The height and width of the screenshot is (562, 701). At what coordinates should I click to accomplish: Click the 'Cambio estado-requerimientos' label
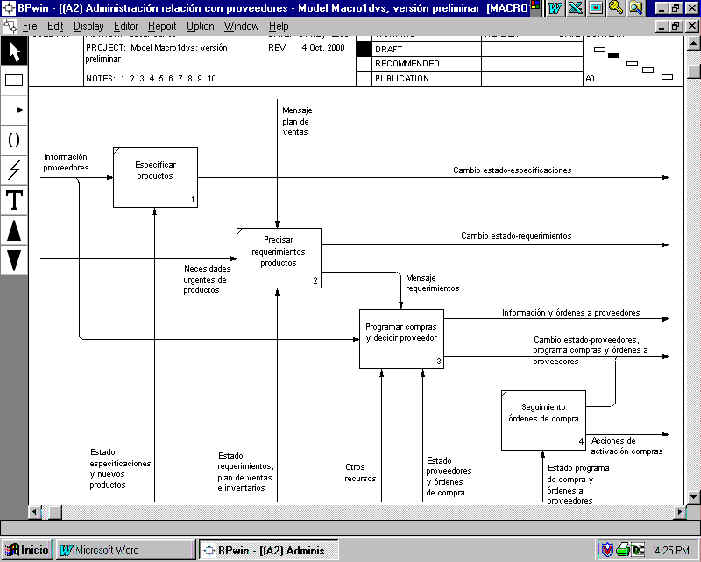coord(516,236)
